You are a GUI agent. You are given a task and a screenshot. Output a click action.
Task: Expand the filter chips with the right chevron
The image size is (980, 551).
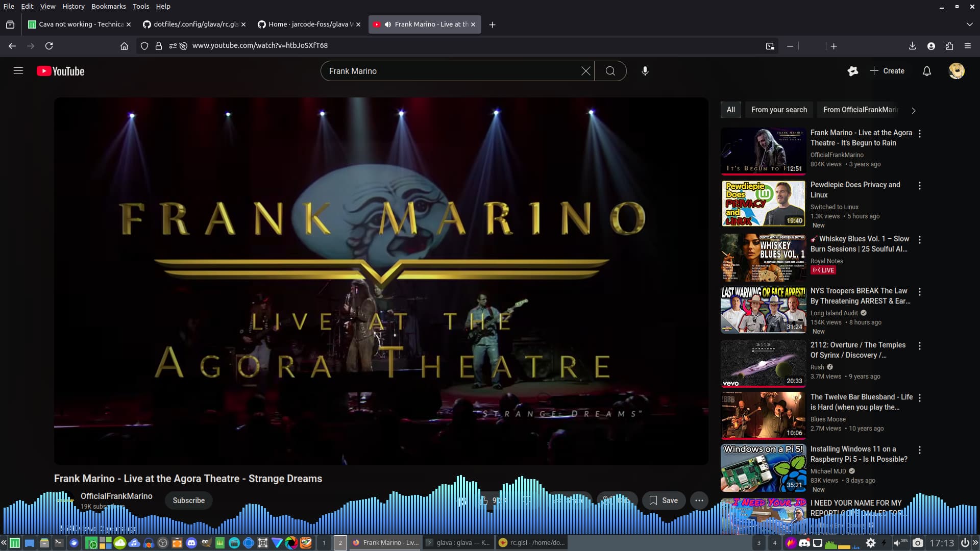tap(913, 110)
